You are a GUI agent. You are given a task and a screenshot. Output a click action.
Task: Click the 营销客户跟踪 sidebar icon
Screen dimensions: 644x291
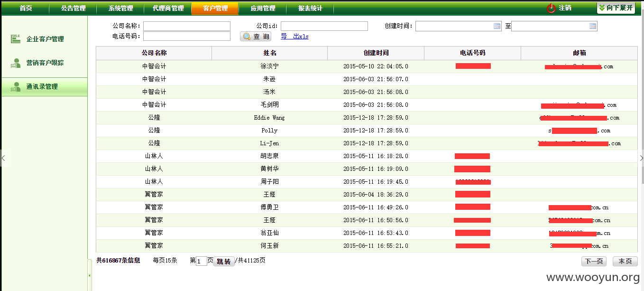click(x=16, y=63)
